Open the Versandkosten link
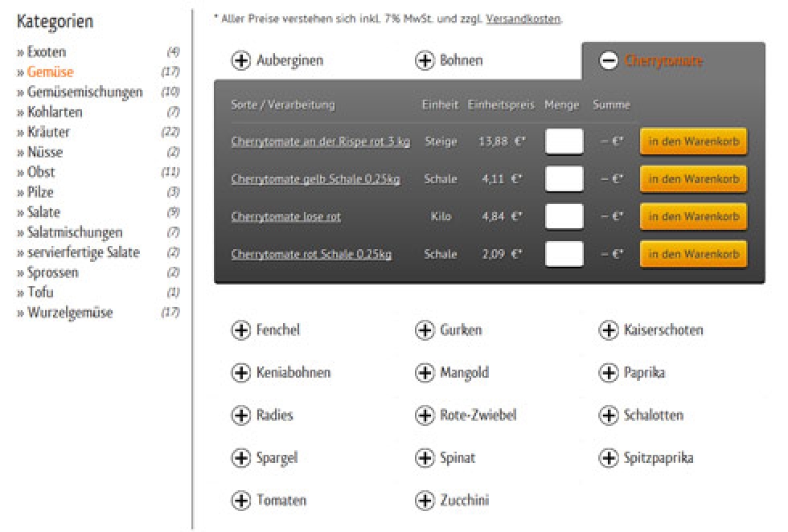 (x=523, y=18)
